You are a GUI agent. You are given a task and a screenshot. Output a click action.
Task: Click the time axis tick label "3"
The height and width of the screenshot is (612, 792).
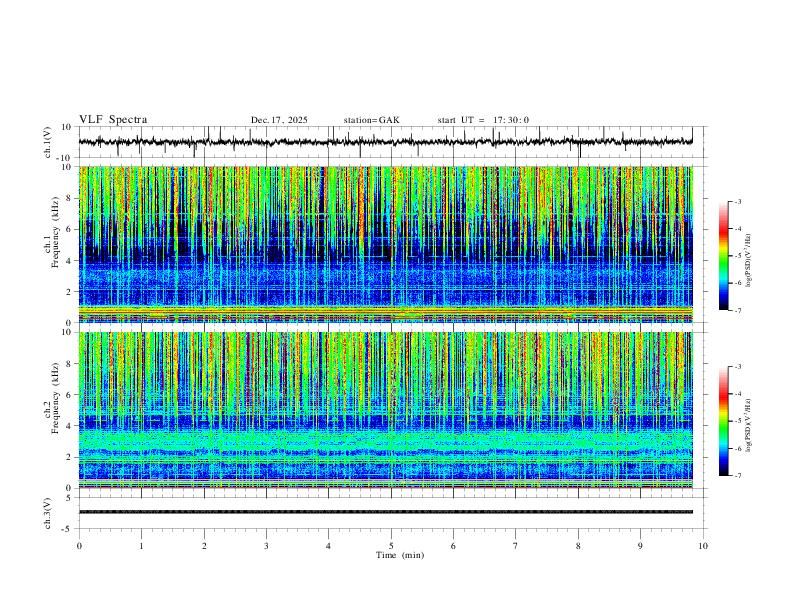[266, 546]
